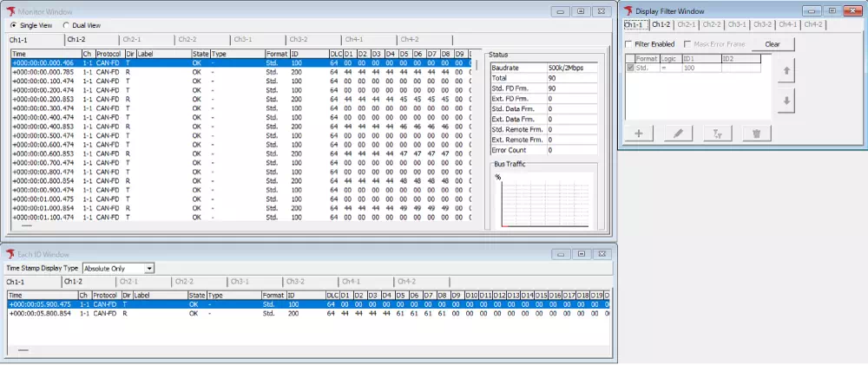This screenshot has height=365, width=868.
Task: Maximize the Display Filter Window
Action: pyautogui.click(x=832, y=10)
